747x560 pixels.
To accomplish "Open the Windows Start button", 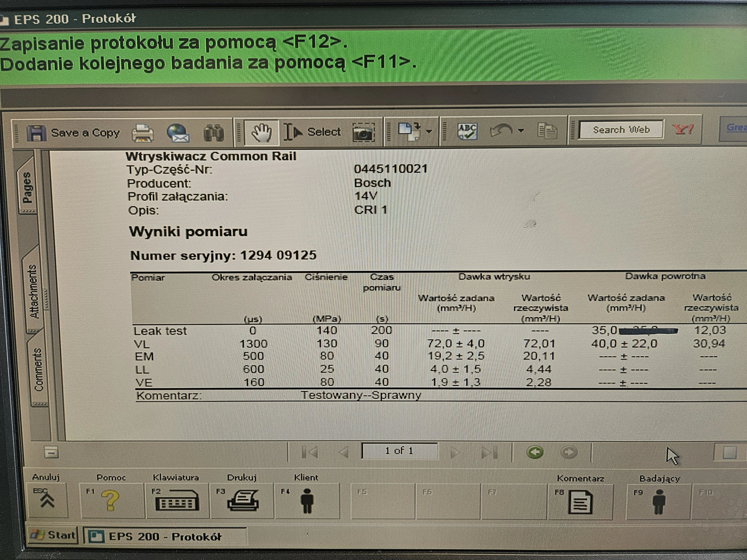I will pos(53,535).
